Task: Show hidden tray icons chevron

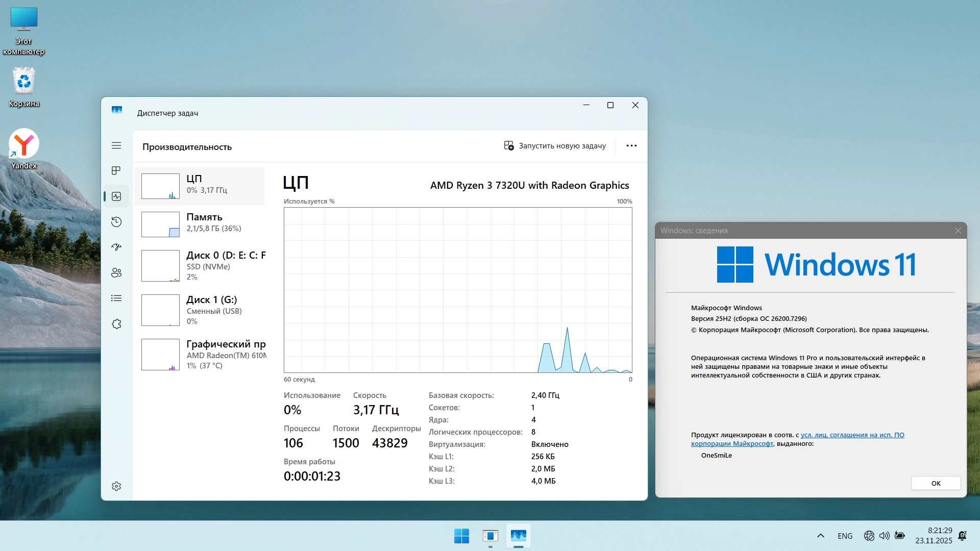Action: (x=821, y=536)
